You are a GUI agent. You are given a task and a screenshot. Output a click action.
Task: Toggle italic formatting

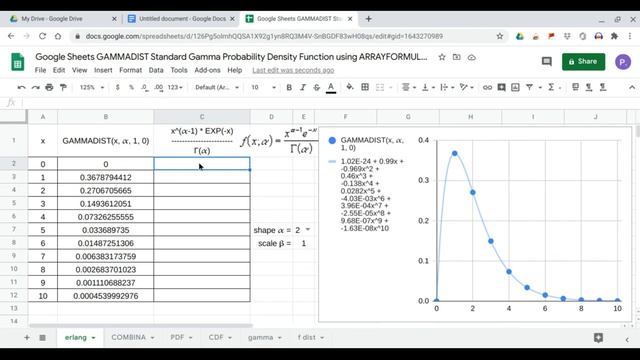(x=303, y=87)
